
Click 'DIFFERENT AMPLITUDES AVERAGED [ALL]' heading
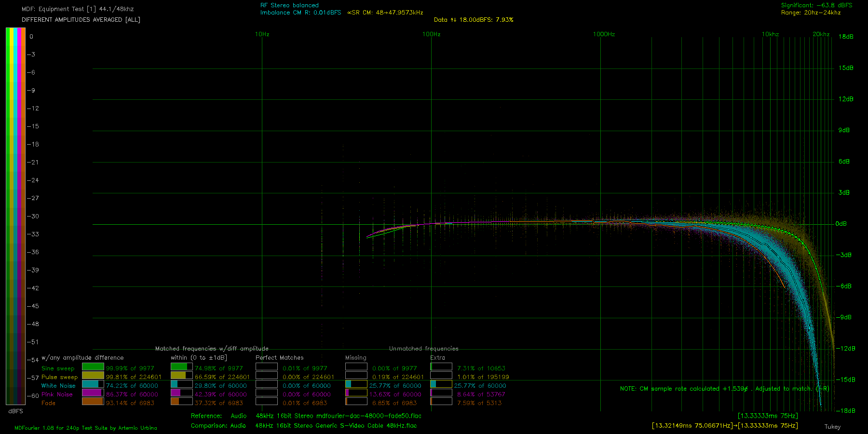tap(81, 20)
